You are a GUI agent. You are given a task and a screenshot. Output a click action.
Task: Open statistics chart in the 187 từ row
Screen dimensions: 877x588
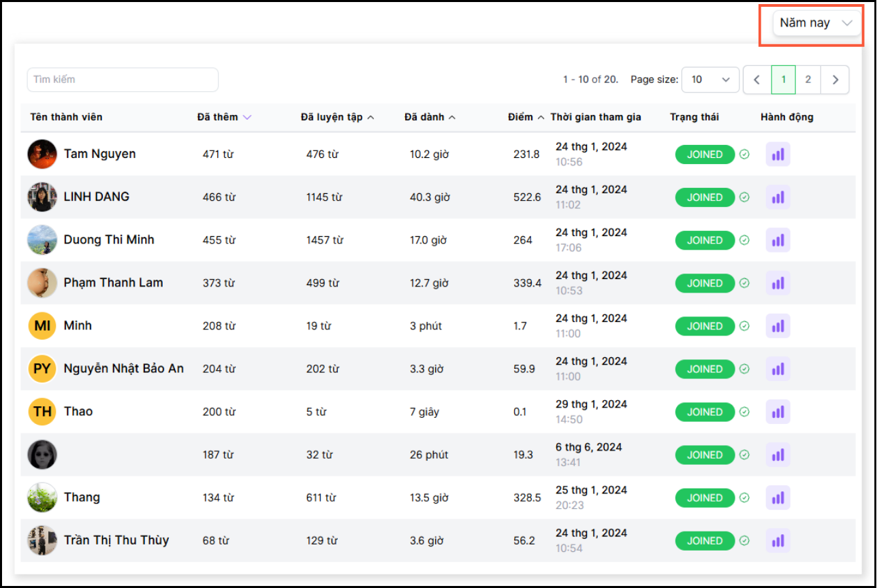[x=778, y=455]
